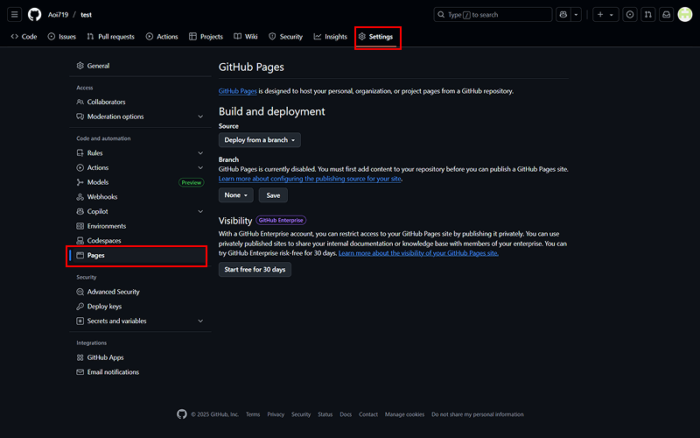Switch to the Projects tab

pyautogui.click(x=206, y=37)
